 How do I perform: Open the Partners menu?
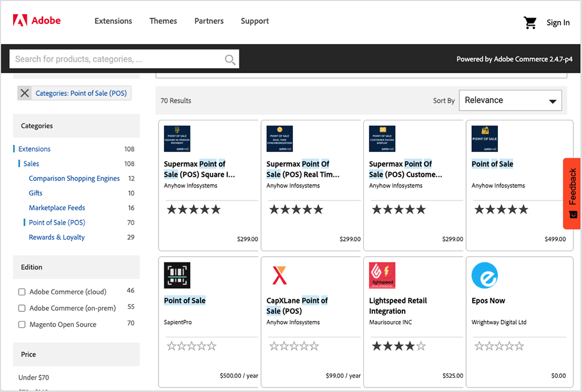coord(209,21)
